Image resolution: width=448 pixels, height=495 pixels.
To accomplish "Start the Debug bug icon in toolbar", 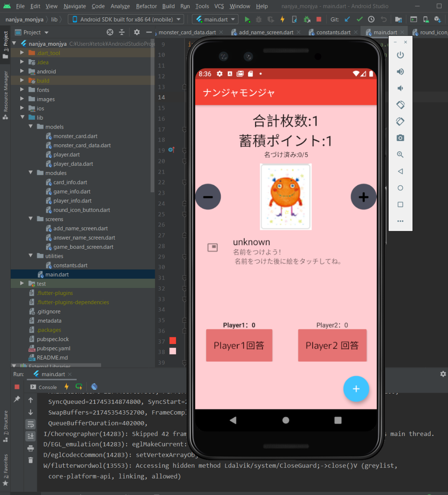I will (x=259, y=19).
